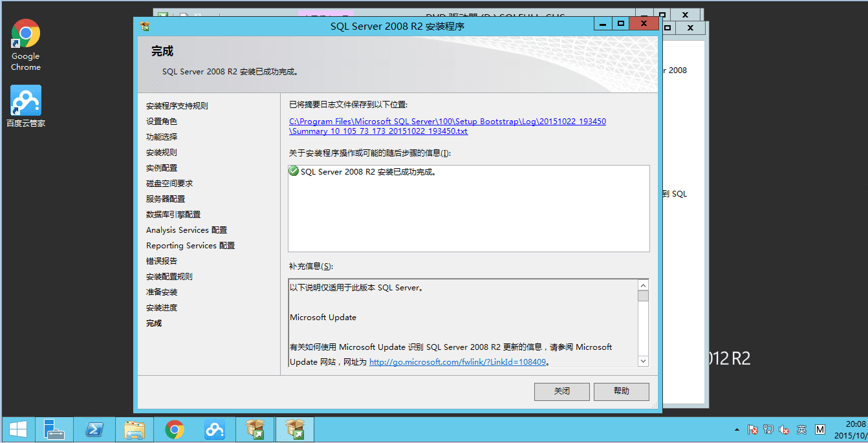Expand hidden icons in the system tray
The height and width of the screenshot is (443, 868).
pyautogui.click(x=737, y=429)
